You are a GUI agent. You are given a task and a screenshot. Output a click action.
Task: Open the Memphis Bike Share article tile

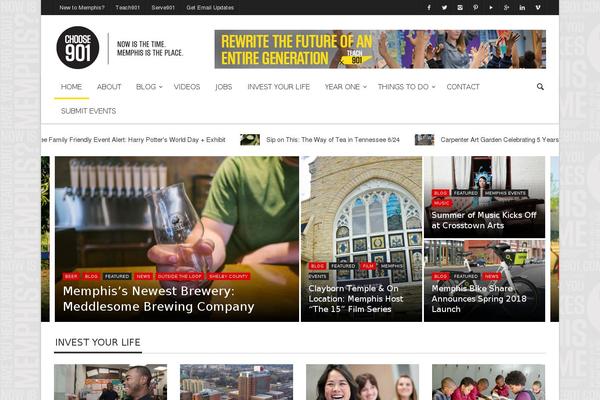click(x=484, y=281)
